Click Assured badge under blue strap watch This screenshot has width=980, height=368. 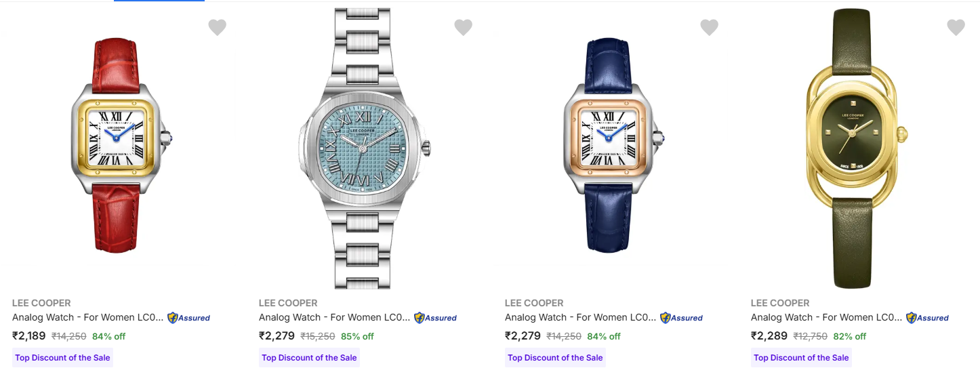tap(682, 317)
